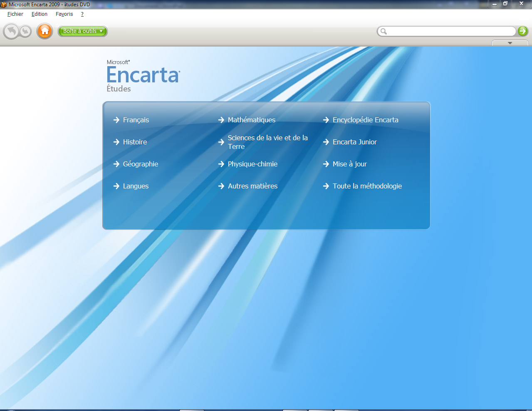Click the arrow icon beside Langues
The width and height of the screenshot is (532, 411).
point(116,186)
